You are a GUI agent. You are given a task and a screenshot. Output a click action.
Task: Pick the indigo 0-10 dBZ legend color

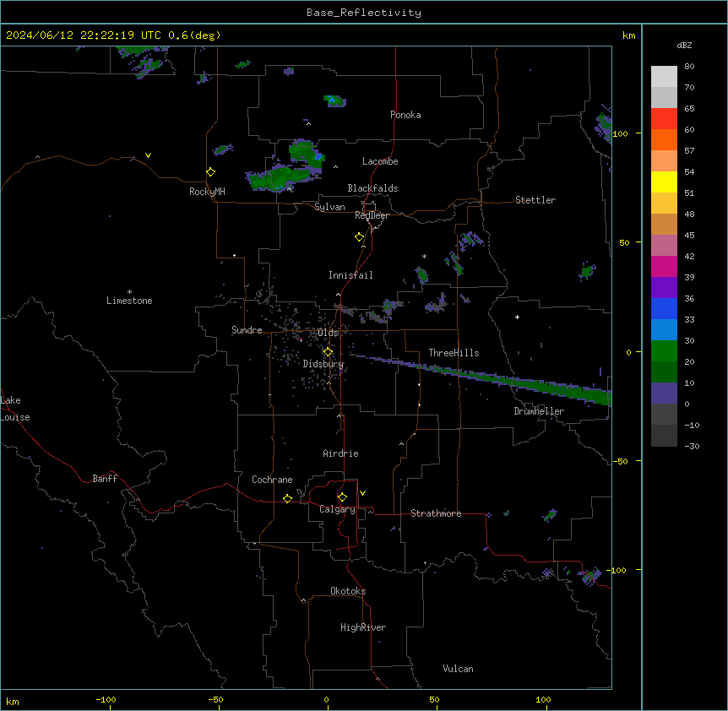(664, 393)
